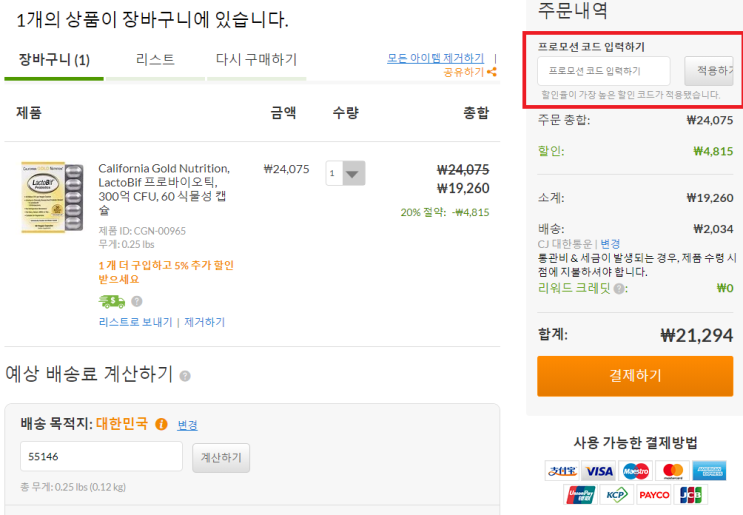Click the 계산하기 shipping calculate button
The width and height of the screenshot is (743, 515).
tap(221, 458)
